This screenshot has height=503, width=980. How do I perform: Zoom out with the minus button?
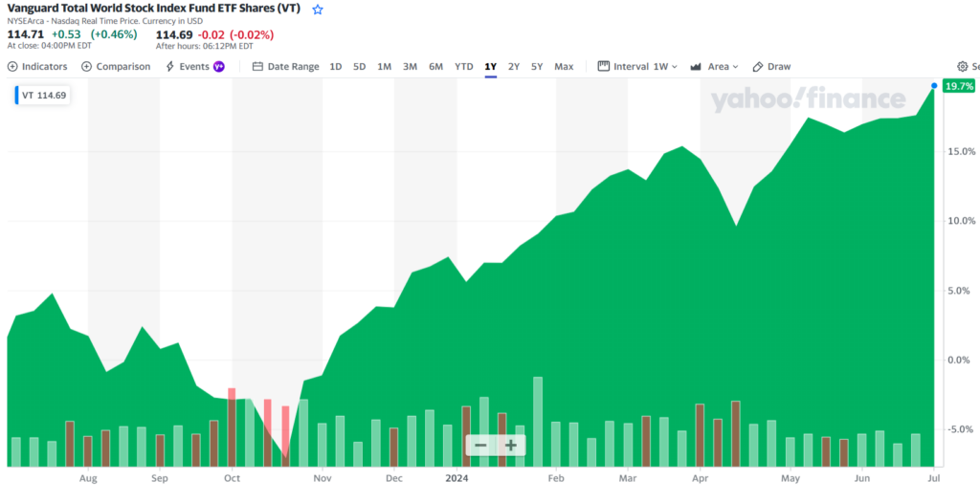point(480,446)
